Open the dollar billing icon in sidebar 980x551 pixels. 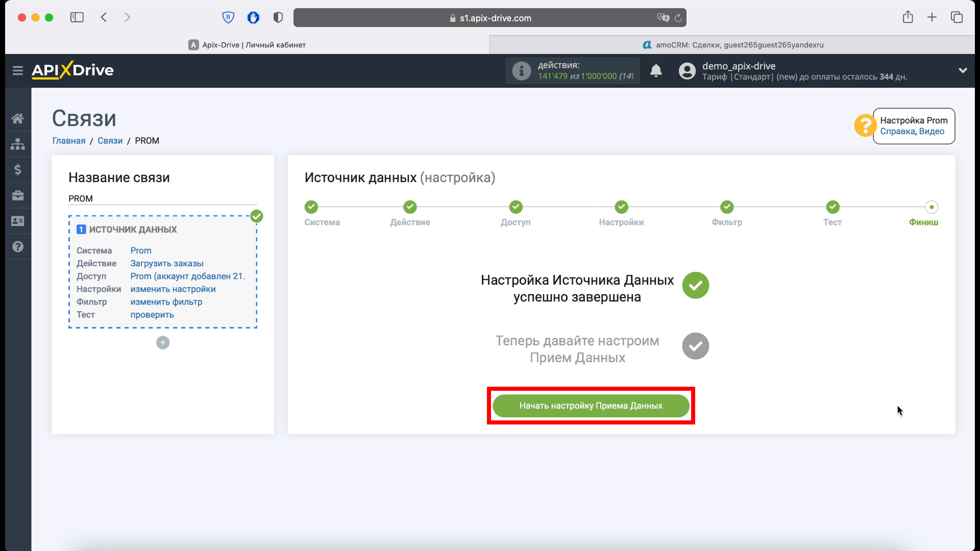tap(18, 169)
